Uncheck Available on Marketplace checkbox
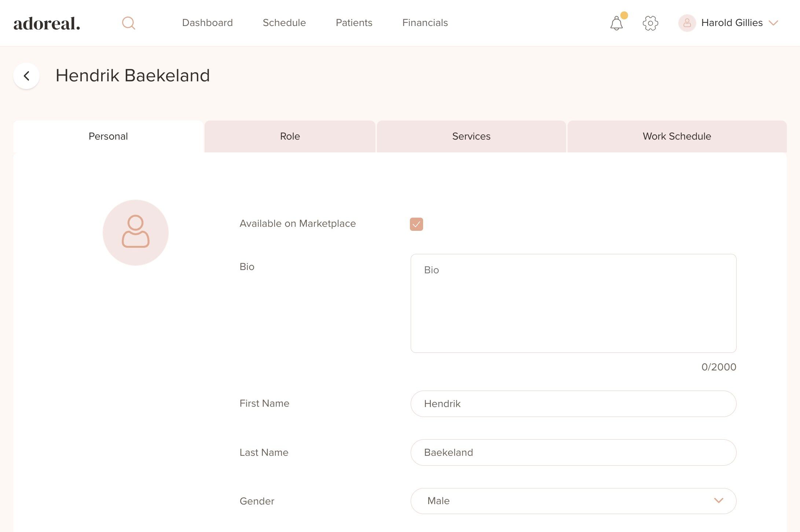800x532 pixels. [x=416, y=224]
